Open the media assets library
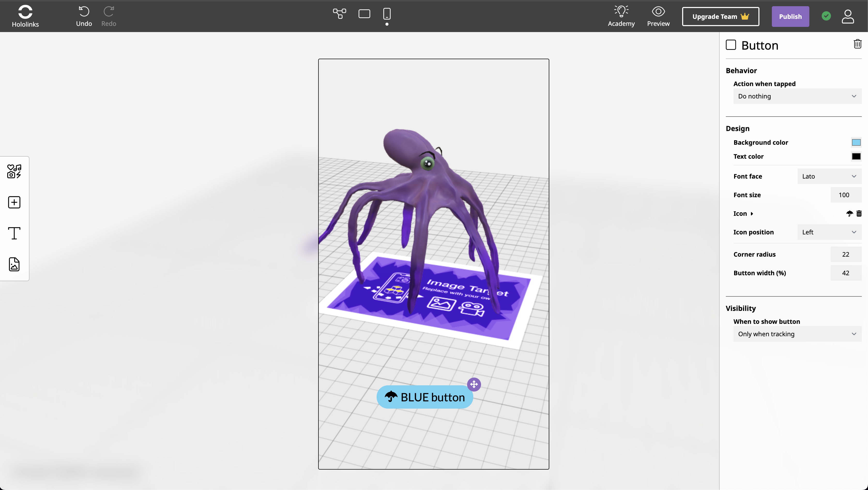This screenshot has width=868, height=490. tap(14, 171)
